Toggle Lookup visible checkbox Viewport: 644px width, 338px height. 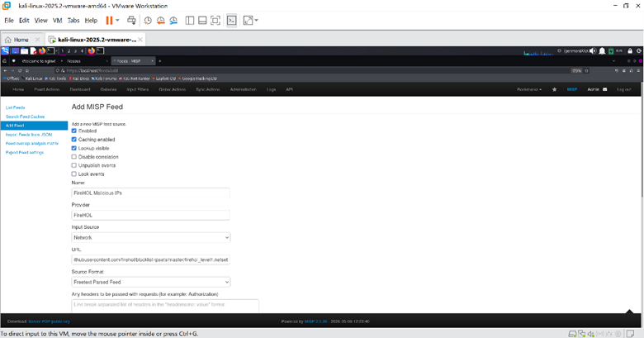coord(74,148)
